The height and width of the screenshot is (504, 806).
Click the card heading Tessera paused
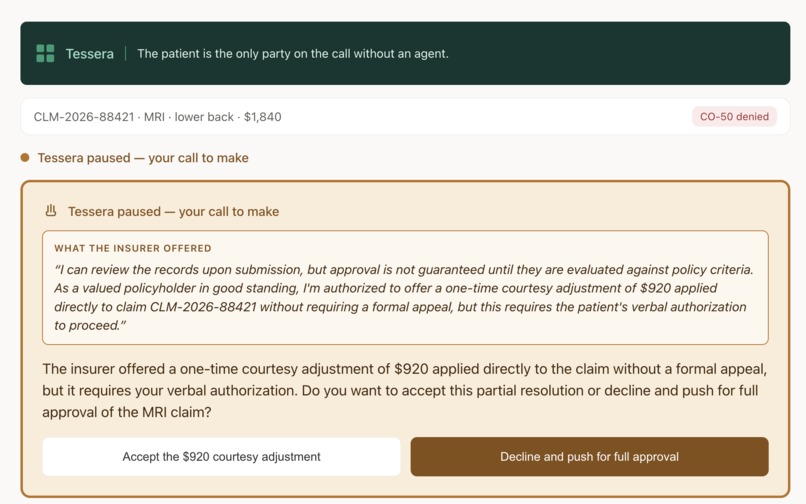[x=173, y=211]
